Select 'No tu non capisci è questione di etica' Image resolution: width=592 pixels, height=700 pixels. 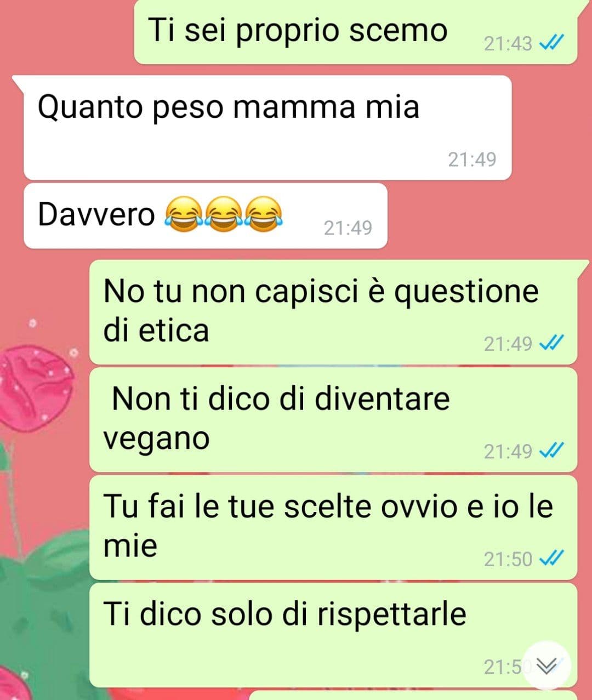333,312
